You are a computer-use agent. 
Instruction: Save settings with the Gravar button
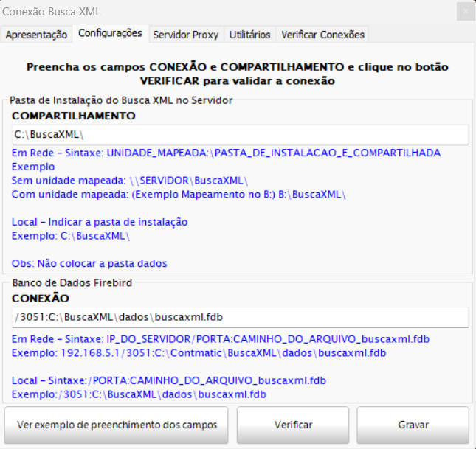[x=413, y=425]
